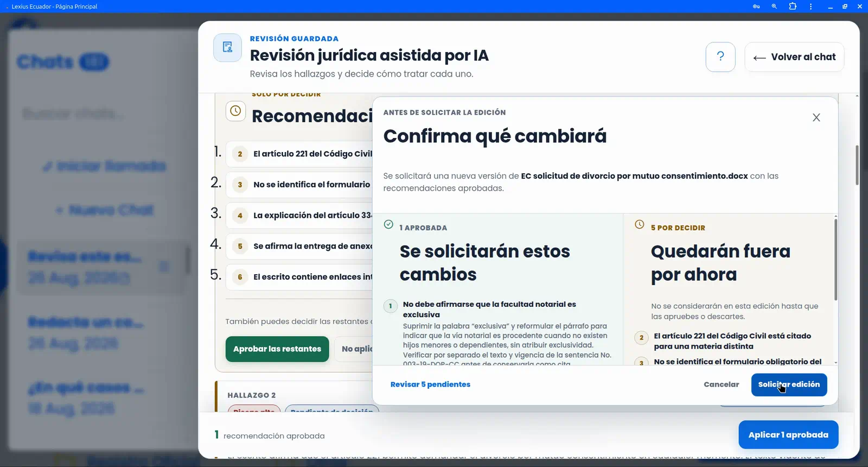This screenshot has width=868, height=467.
Task: Select recommendation 5 about entrega de anexos
Action: (x=299, y=246)
